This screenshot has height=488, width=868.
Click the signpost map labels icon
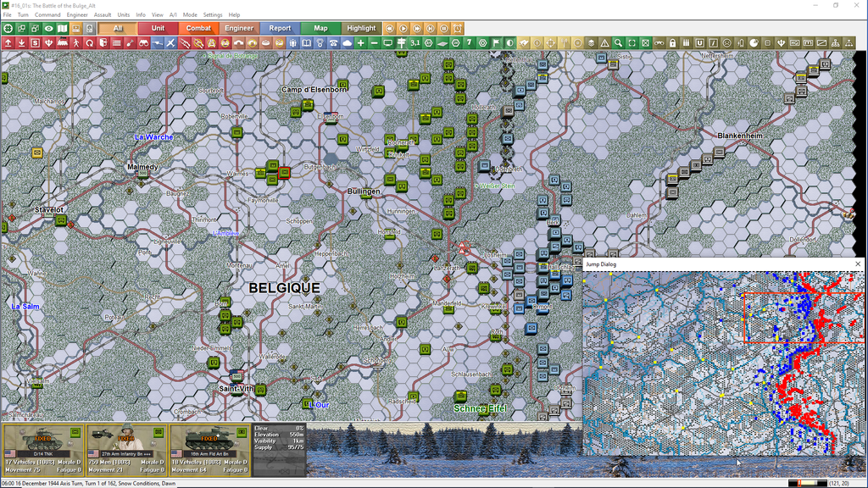[x=401, y=42]
